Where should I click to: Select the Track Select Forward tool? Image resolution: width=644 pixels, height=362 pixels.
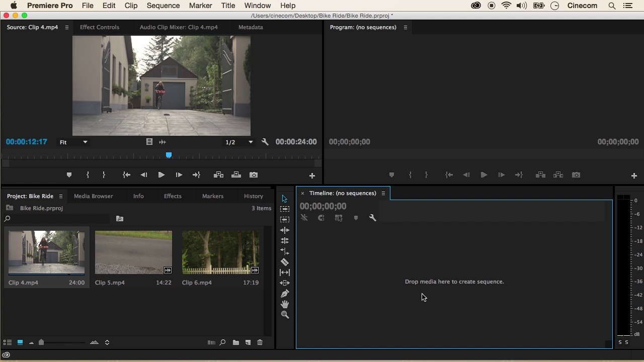click(285, 209)
